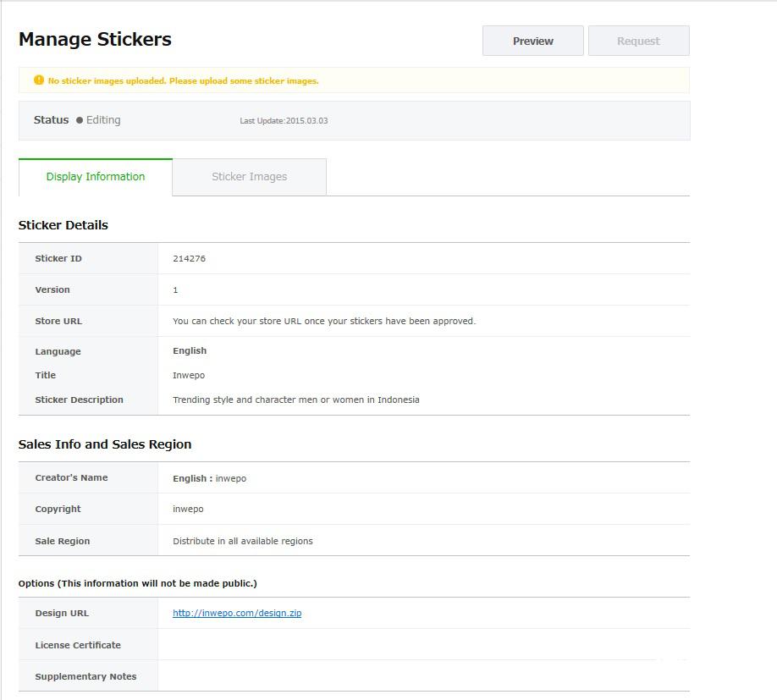Click the Sale Region distribution value

[x=242, y=541]
